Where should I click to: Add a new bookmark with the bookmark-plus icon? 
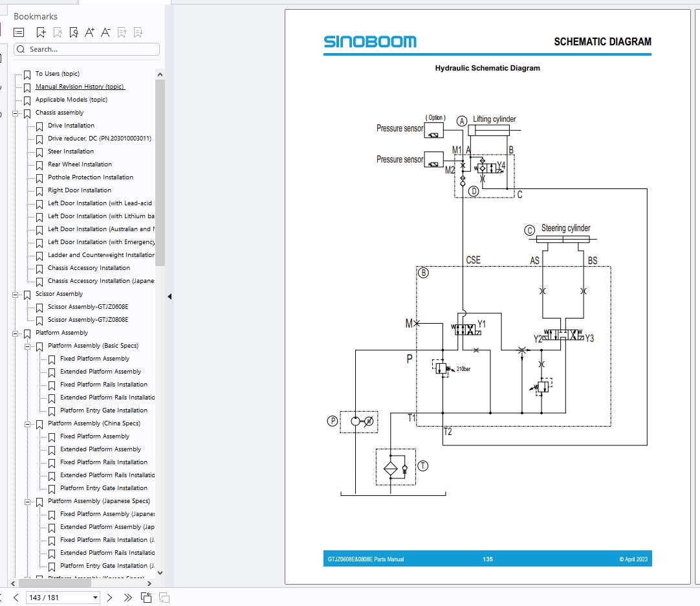pyautogui.click(x=39, y=32)
